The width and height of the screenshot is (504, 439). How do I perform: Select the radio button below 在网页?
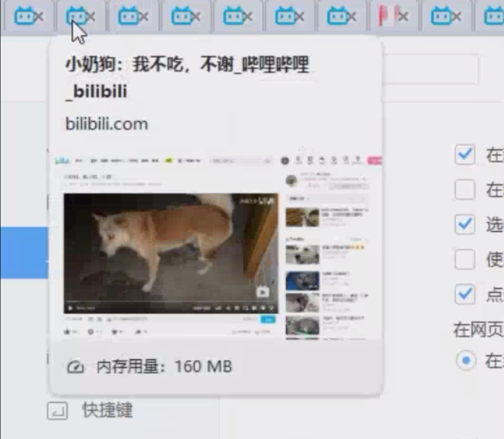point(466,361)
